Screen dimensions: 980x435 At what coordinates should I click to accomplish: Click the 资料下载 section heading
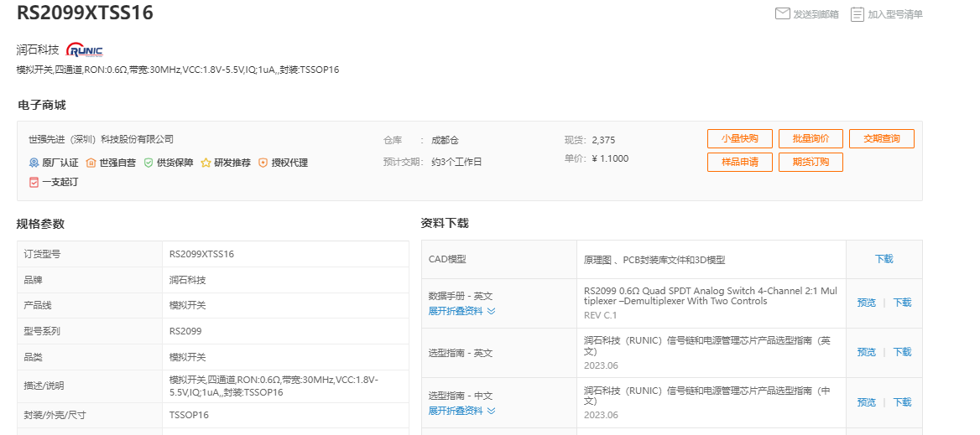pyautogui.click(x=445, y=223)
